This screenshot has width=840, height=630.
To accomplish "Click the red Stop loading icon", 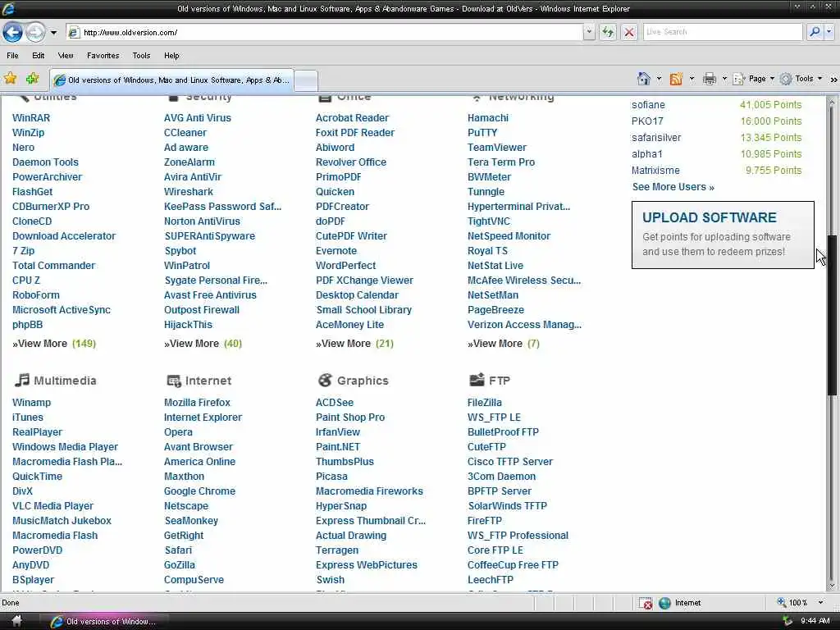I will point(629,32).
